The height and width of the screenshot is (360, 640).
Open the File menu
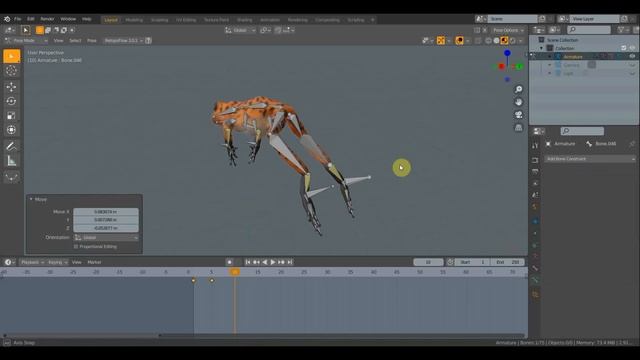(x=18, y=19)
